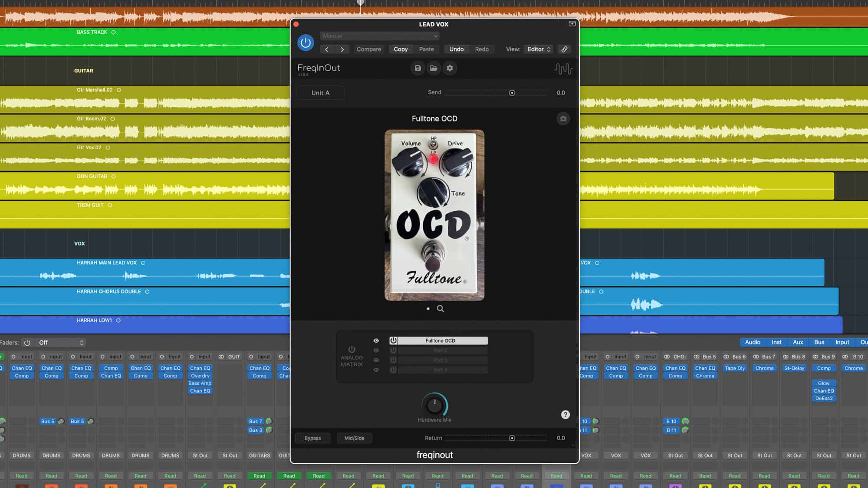Screen dimensions: 868x488
Task: Click the magnifier icon below the pedal
Action: tap(440, 309)
